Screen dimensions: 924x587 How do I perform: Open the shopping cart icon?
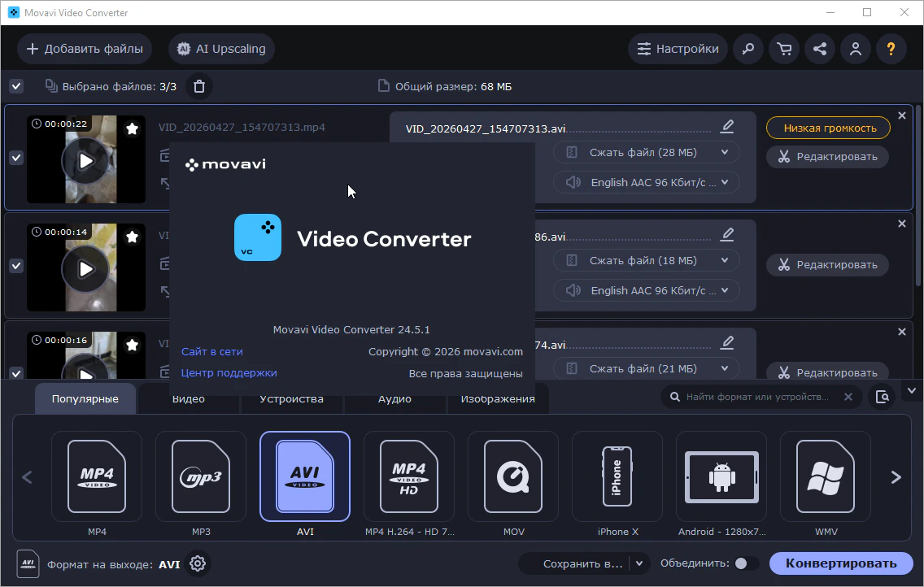(x=784, y=49)
